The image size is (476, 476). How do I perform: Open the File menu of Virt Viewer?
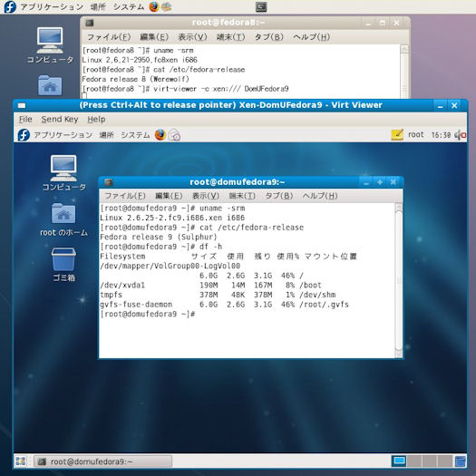pyautogui.click(x=25, y=120)
